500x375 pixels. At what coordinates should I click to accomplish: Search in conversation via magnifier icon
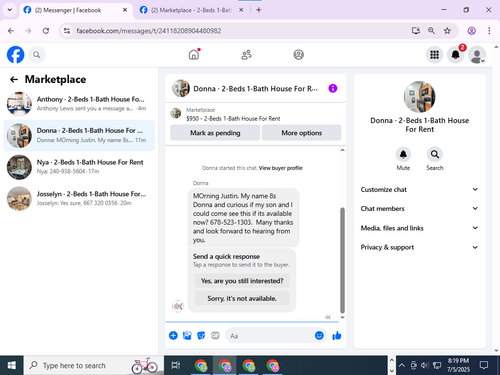pos(435,154)
